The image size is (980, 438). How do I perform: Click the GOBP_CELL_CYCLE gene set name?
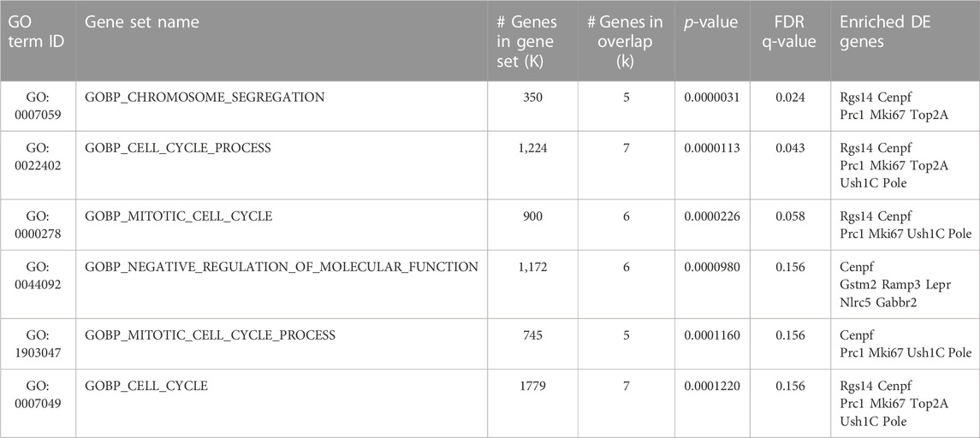pyautogui.click(x=146, y=386)
